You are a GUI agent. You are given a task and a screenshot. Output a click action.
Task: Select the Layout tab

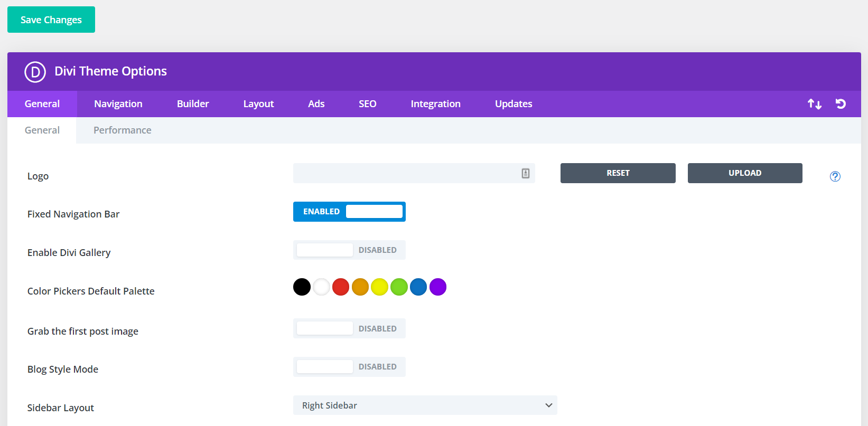(x=258, y=104)
